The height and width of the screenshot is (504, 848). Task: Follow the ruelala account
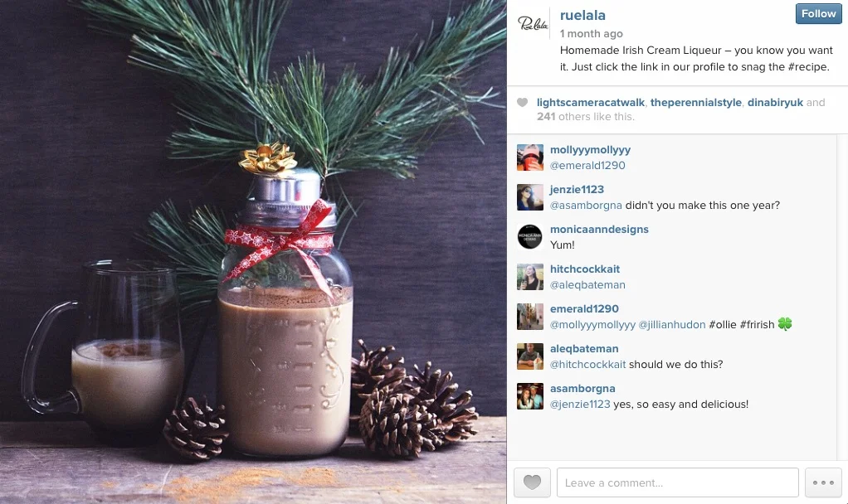[818, 13]
